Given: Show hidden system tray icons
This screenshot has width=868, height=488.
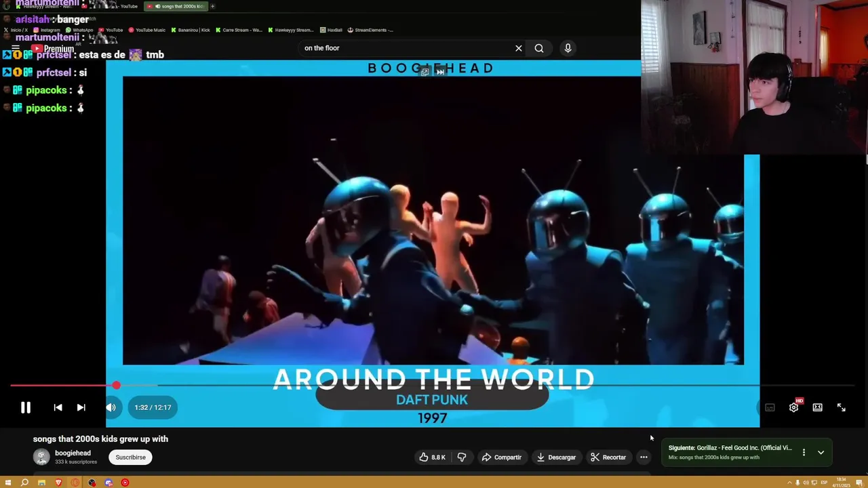Looking at the screenshot, I should (789, 483).
